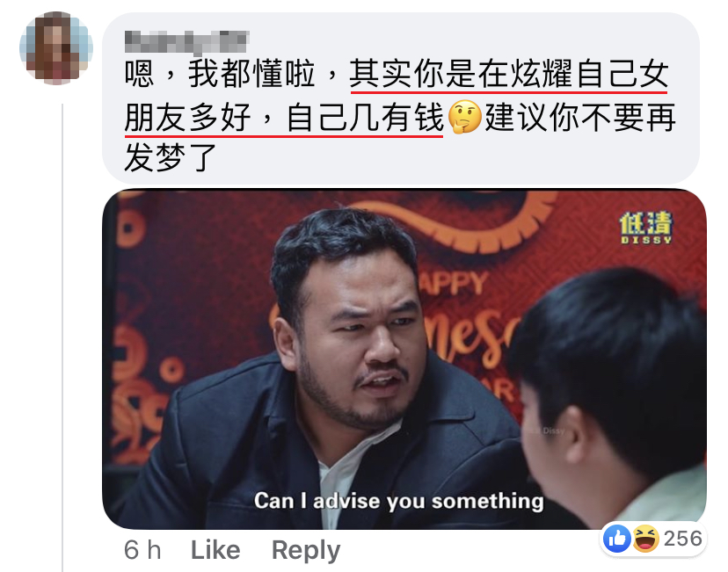Like this comment

(x=215, y=550)
